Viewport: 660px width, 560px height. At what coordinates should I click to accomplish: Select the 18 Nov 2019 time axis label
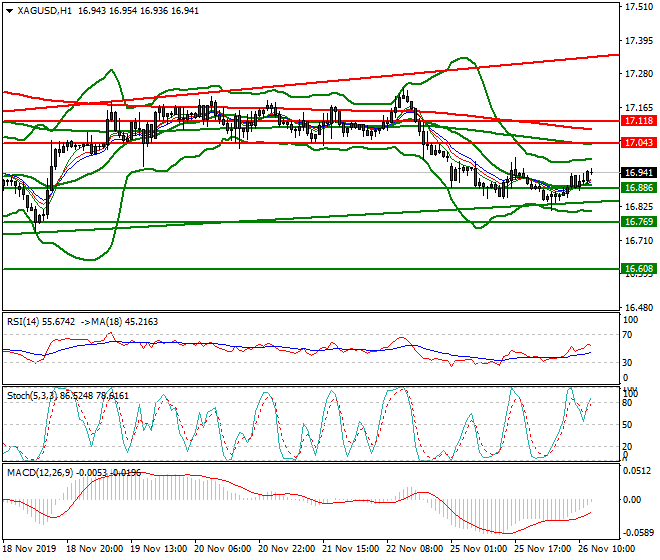[29, 549]
